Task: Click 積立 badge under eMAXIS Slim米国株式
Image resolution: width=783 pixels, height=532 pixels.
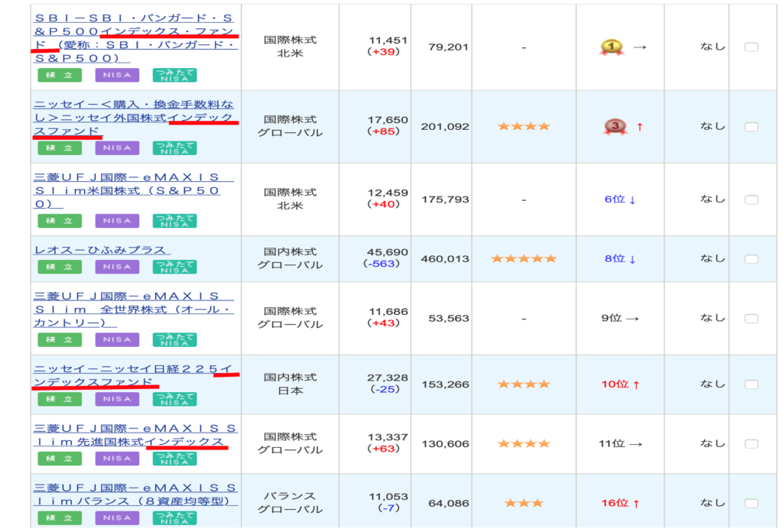Action: pos(60,221)
